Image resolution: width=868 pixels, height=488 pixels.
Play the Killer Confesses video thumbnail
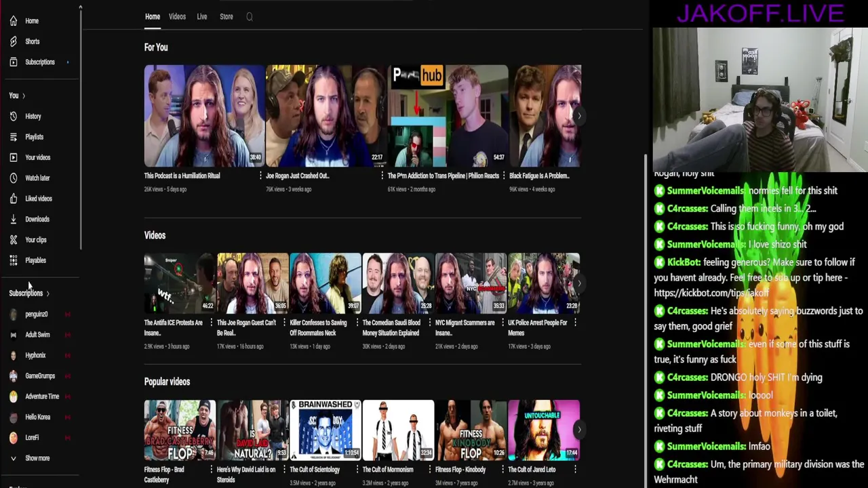[325, 284]
